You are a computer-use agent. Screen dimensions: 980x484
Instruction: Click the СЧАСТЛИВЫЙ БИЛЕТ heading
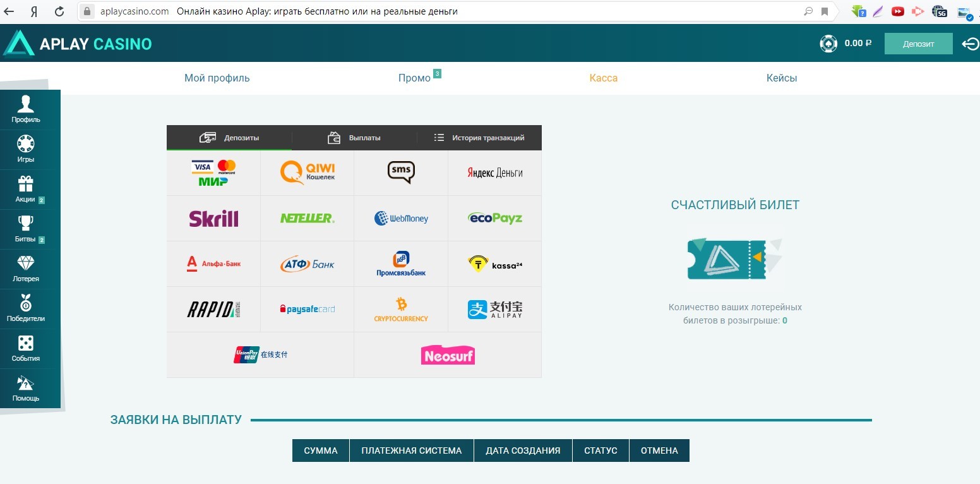click(x=735, y=205)
